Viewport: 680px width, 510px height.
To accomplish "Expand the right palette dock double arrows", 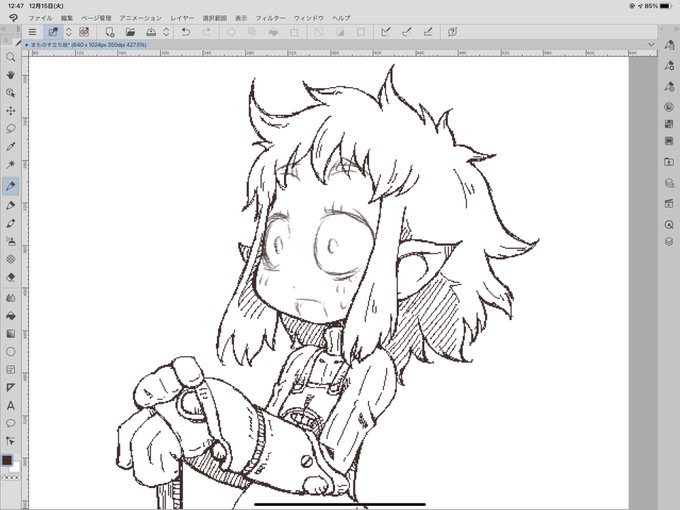I will 676,29.
